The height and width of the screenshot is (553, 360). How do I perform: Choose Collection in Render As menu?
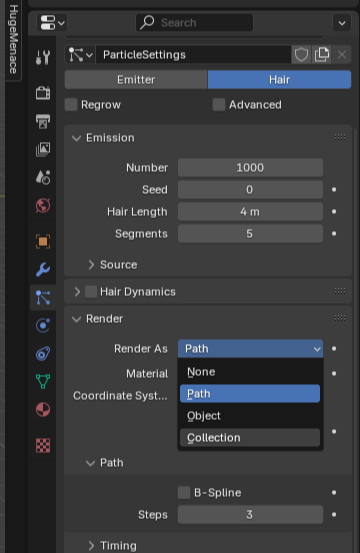(x=250, y=438)
